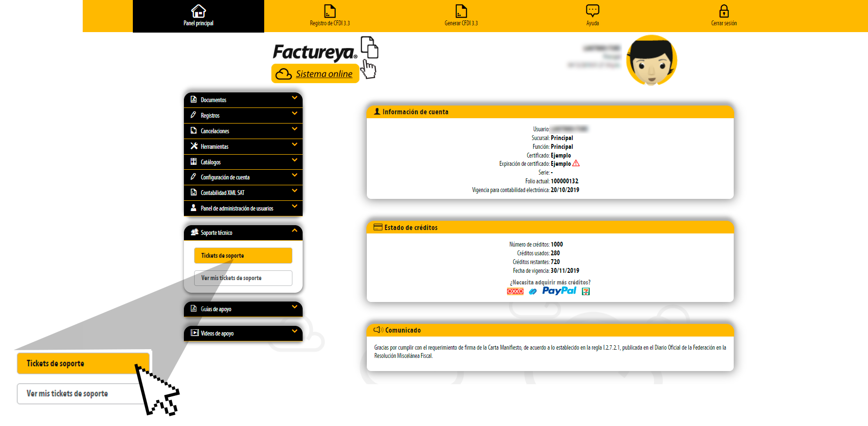868x426 pixels.
Task: Click the OXXO payment logo
Action: tap(515, 291)
